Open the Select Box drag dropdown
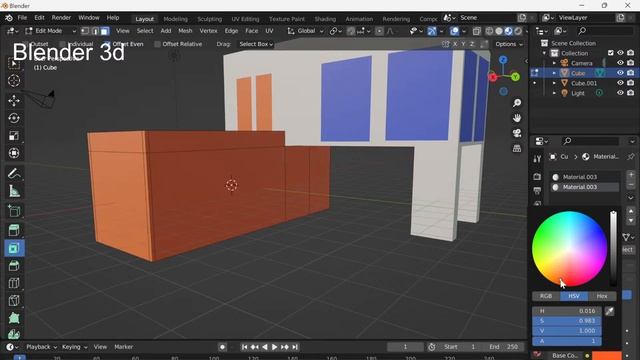Viewport: 640px width, 360px height. (x=256, y=44)
